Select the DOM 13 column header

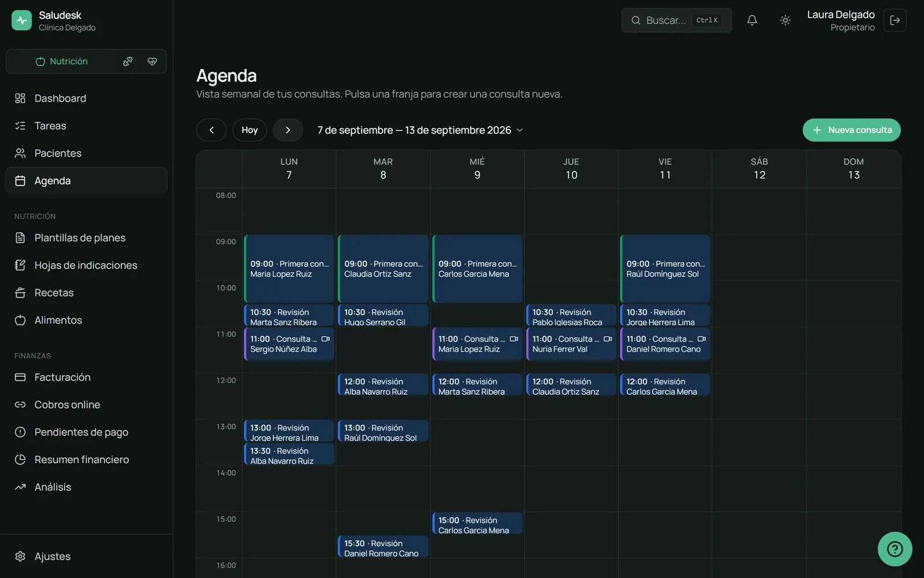854,169
